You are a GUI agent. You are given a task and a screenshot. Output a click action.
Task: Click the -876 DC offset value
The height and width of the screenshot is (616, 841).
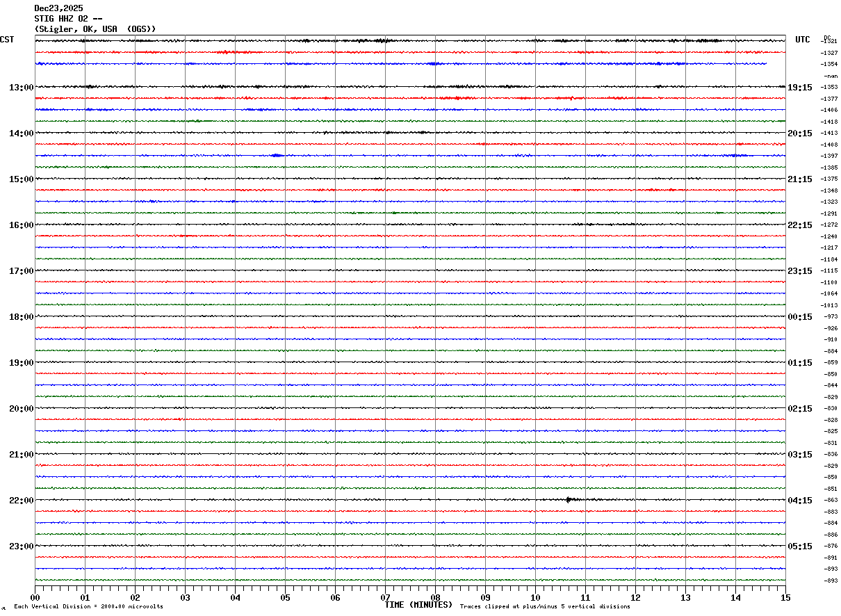point(831,546)
